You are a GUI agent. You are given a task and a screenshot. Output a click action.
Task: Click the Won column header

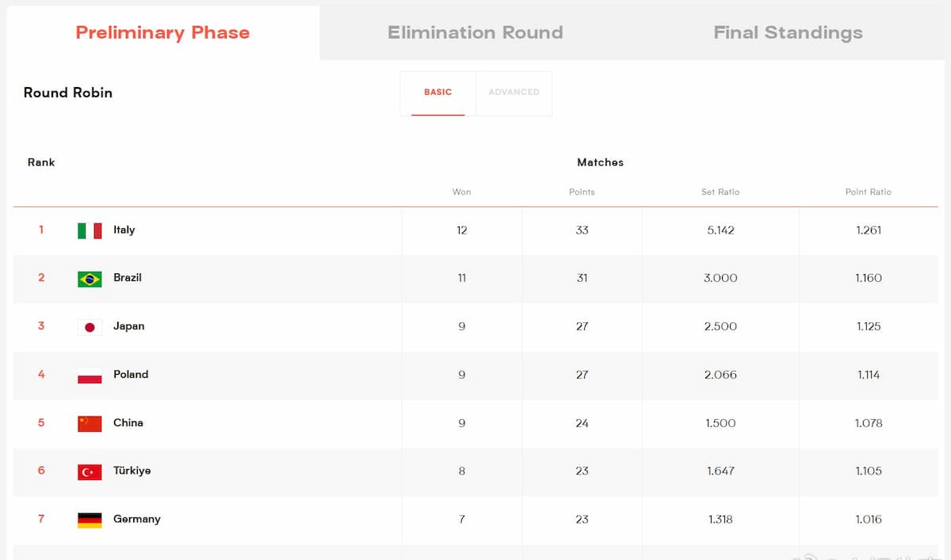click(461, 192)
